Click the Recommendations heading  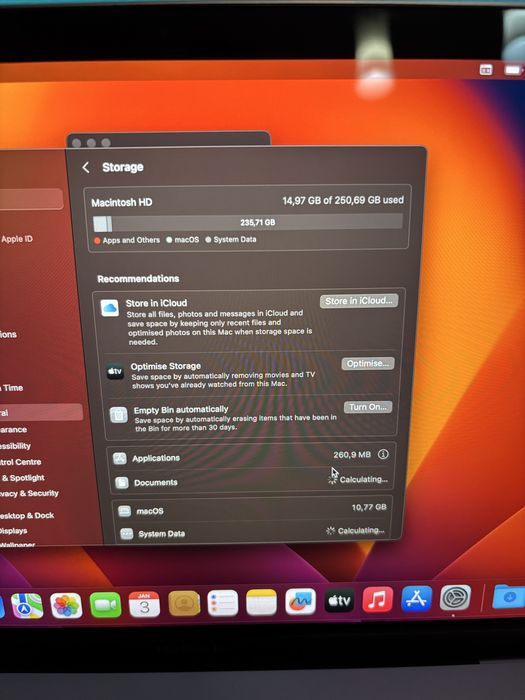click(x=138, y=279)
